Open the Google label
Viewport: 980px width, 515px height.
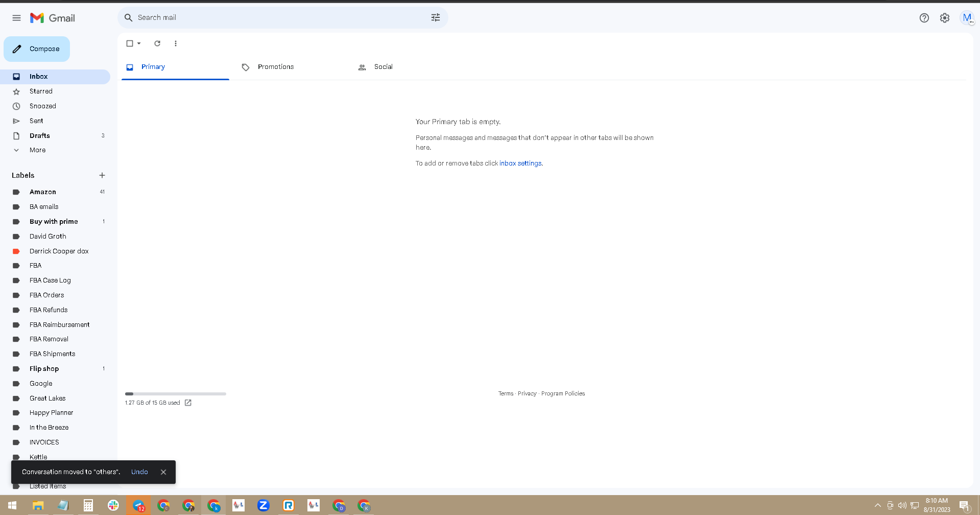pyautogui.click(x=55, y=384)
